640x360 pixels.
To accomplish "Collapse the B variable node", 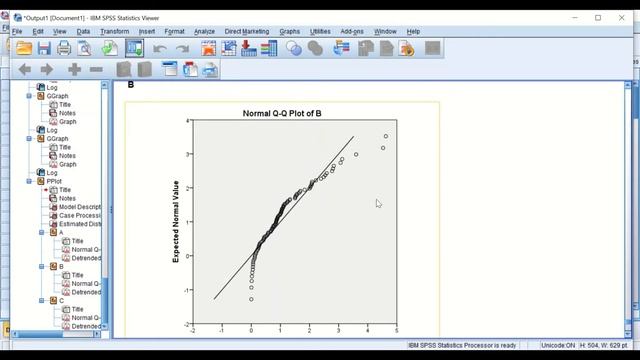I will pos(42,267).
